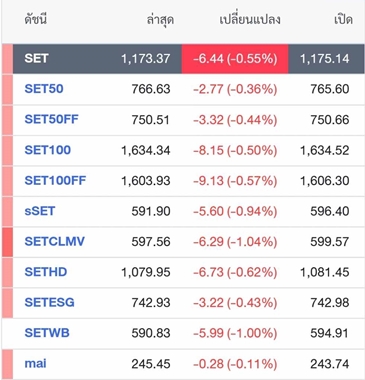Open the SET50 index link

coord(44,89)
